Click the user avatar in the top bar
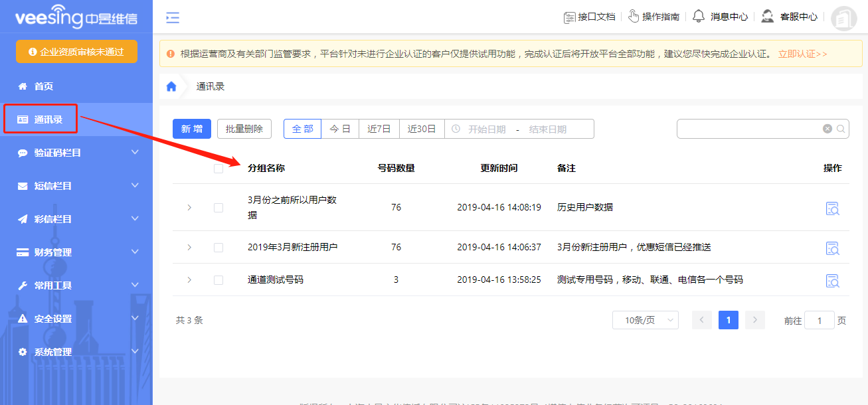868x405 pixels. 843,18
